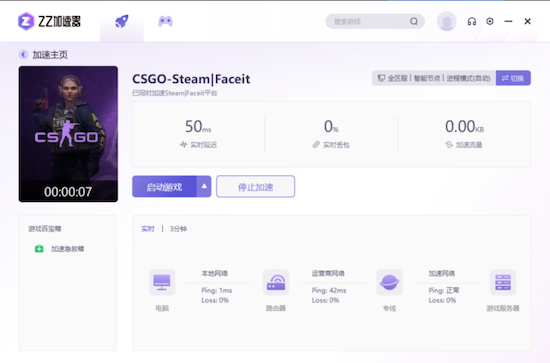Open headset customer support
The height and width of the screenshot is (363, 550).
(x=472, y=21)
